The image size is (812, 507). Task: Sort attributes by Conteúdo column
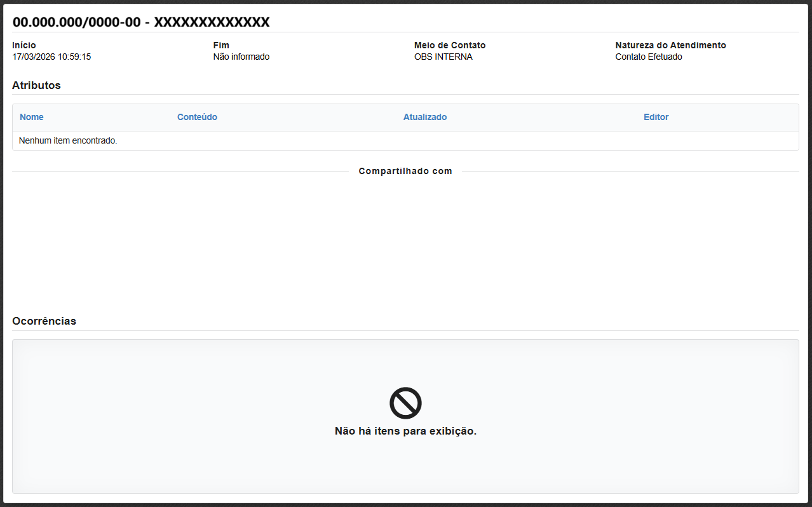coord(197,117)
